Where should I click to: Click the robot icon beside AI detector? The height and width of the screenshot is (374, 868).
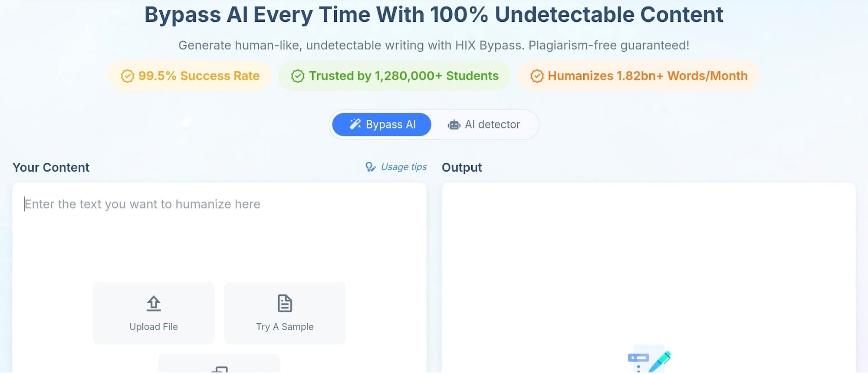point(454,125)
